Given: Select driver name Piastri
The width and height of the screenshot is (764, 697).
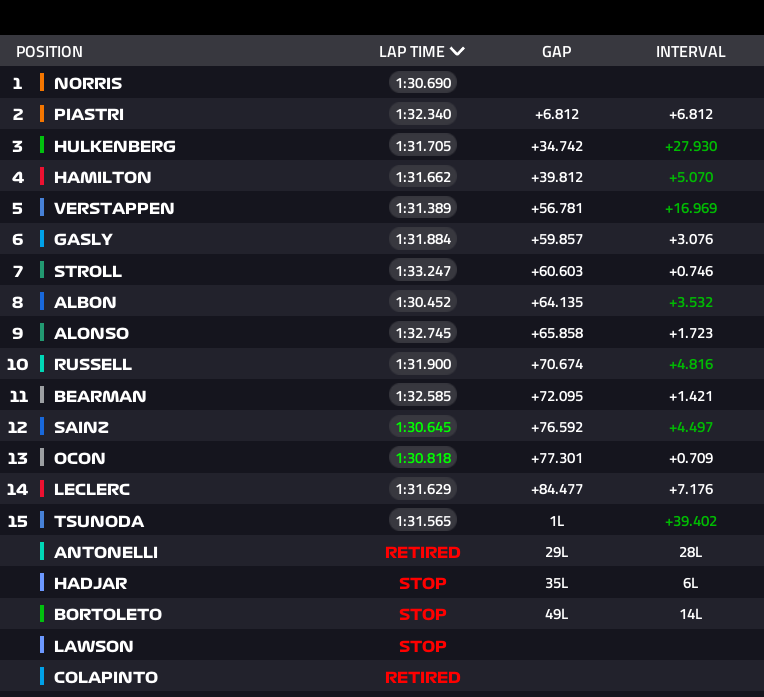Looking at the screenshot, I should [x=89, y=115].
